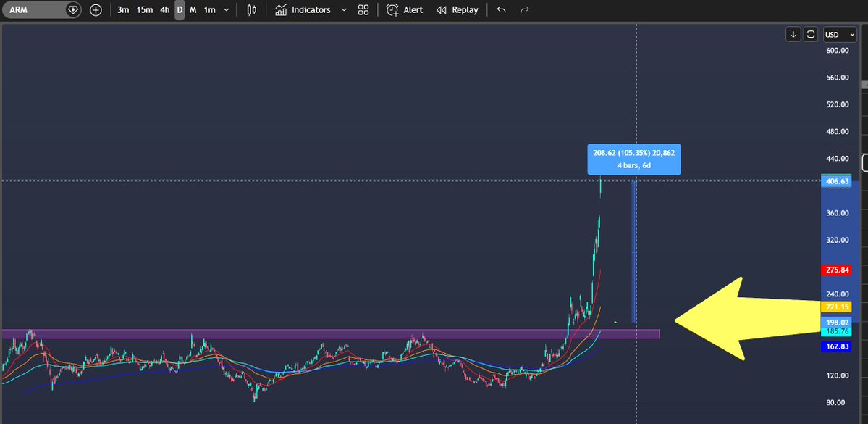Switch to the 15m timeframe
Image resolution: width=868 pixels, height=424 pixels.
click(x=145, y=10)
